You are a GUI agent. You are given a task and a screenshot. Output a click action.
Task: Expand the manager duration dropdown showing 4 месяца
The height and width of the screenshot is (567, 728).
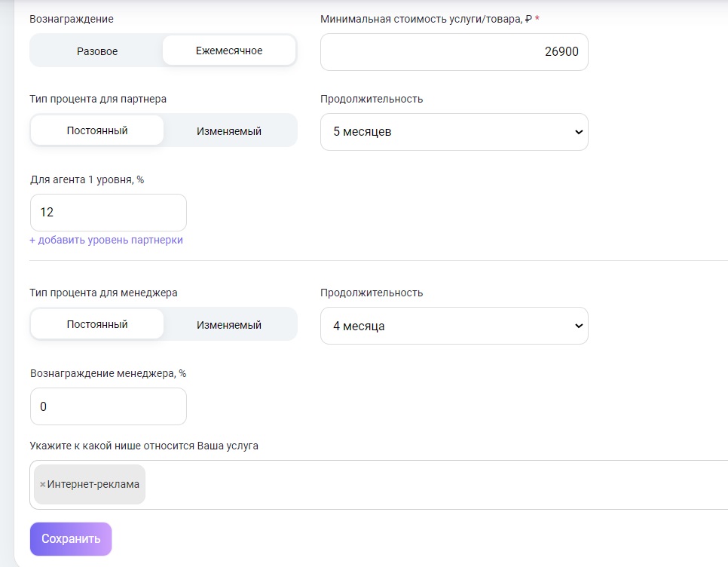pyautogui.click(x=454, y=326)
